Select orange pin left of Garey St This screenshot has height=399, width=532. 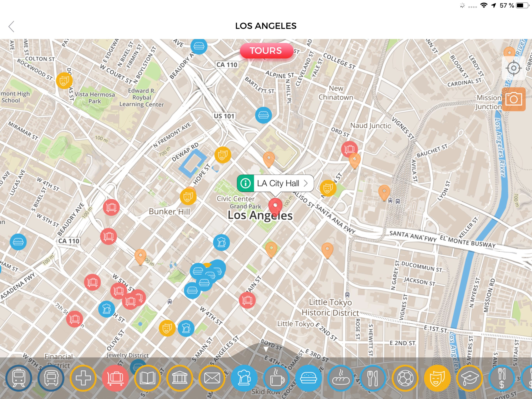[327, 250]
